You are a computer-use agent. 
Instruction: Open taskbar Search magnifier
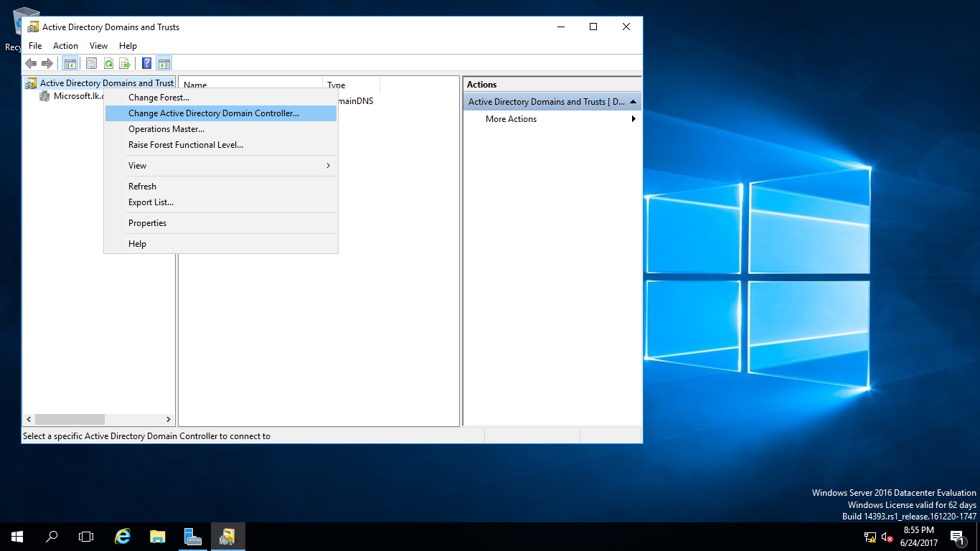click(52, 537)
